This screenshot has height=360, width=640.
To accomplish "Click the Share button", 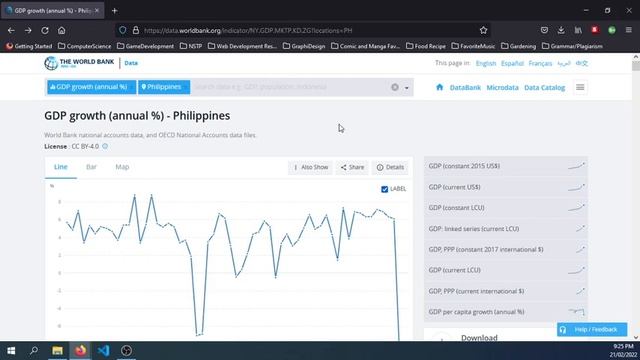I will point(352,167).
